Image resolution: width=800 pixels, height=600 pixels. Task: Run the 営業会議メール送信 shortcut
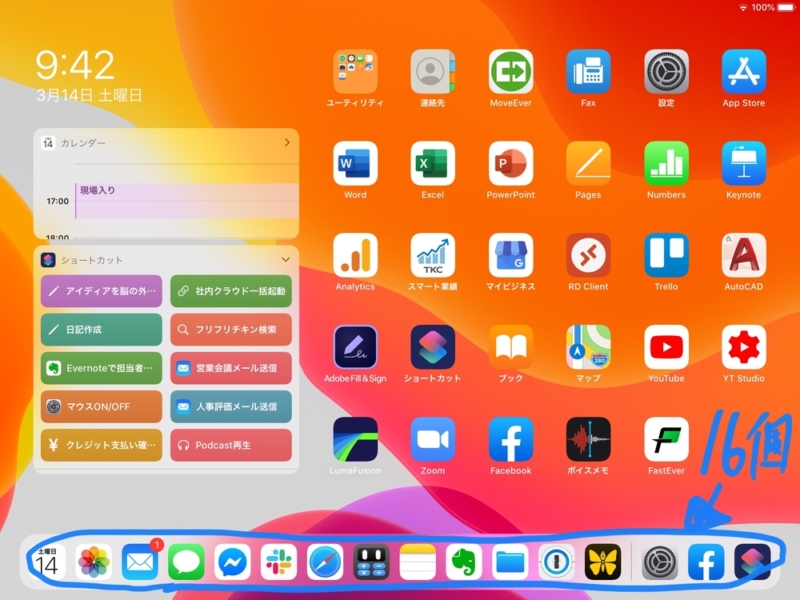coord(231,368)
